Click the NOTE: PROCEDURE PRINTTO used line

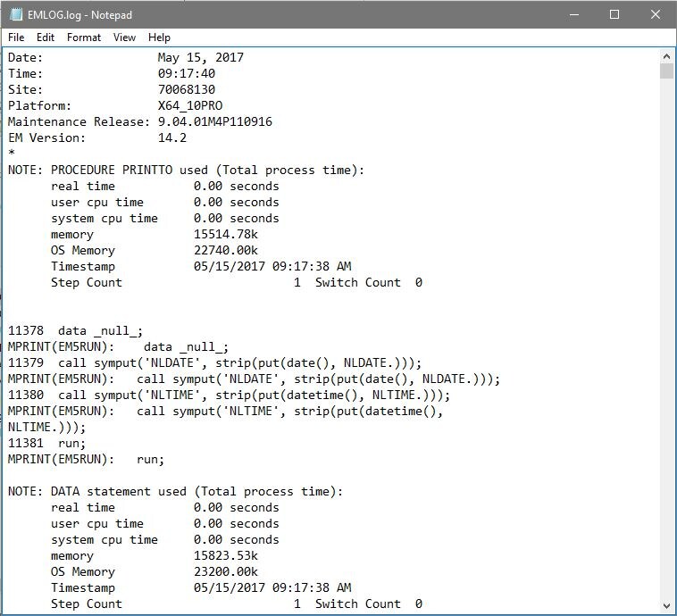click(186, 171)
